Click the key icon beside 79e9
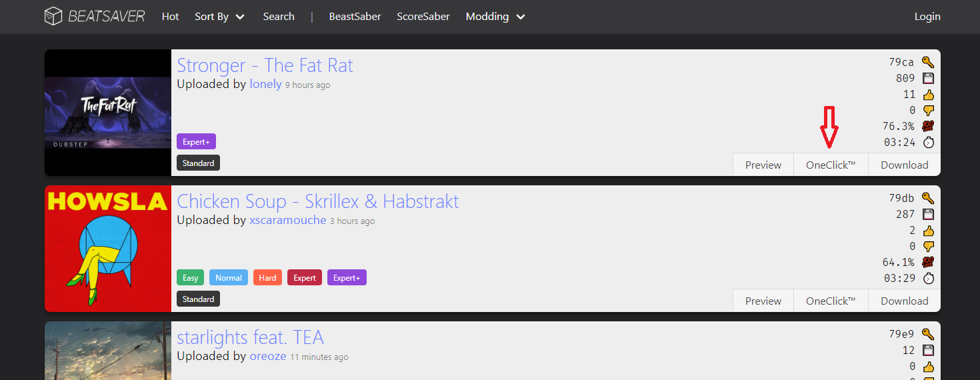Viewport: 980px width, 380px height. tap(928, 334)
